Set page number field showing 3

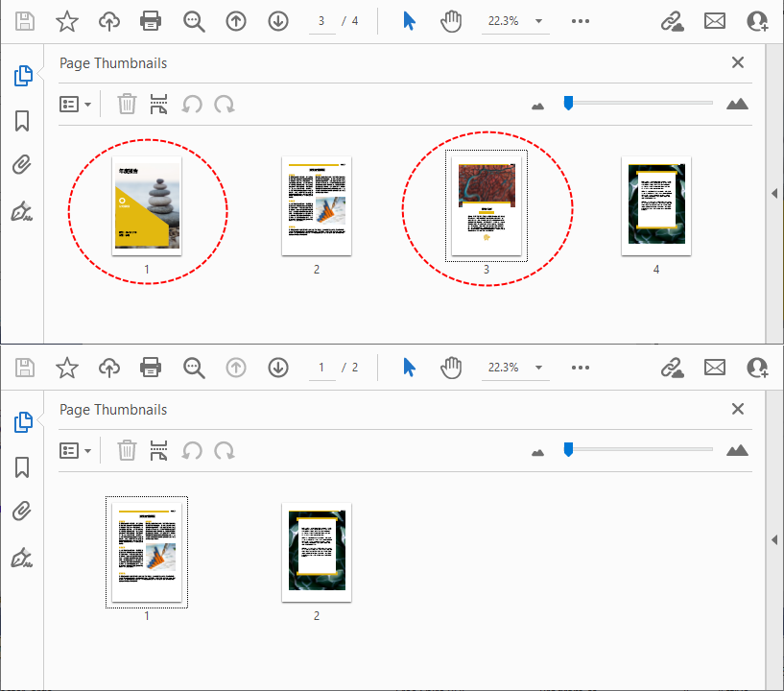point(321,21)
